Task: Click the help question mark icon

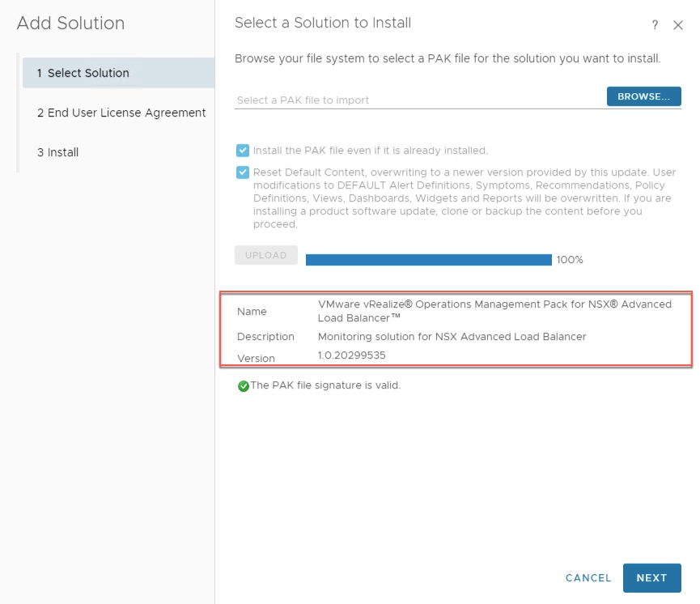Action: tap(655, 26)
